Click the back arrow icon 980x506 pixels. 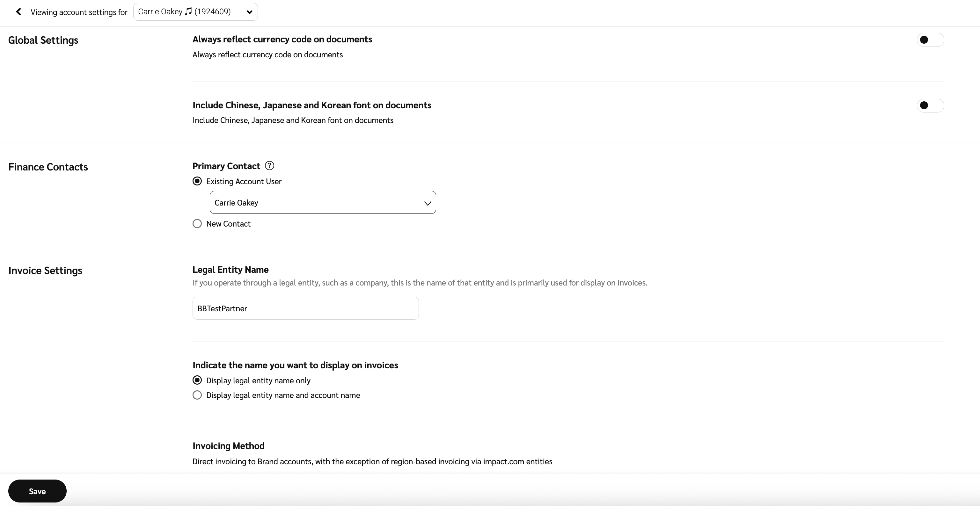(18, 12)
